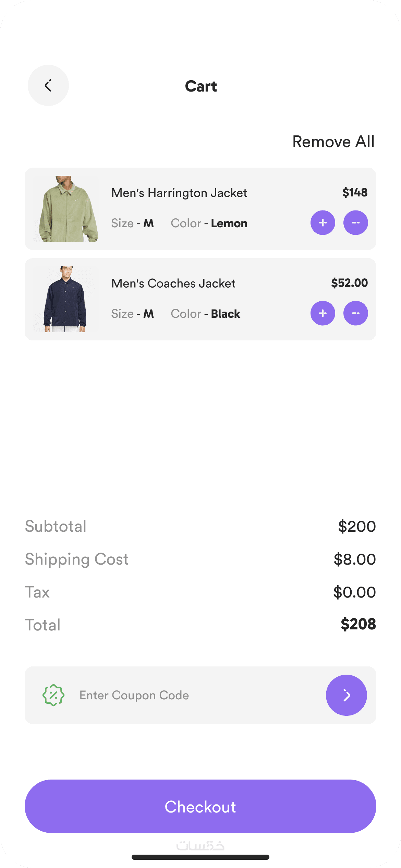The width and height of the screenshot is (401, 868).
Task: Open the Coaches Jacket product thumbnail
Action: [x=65, y=299]
